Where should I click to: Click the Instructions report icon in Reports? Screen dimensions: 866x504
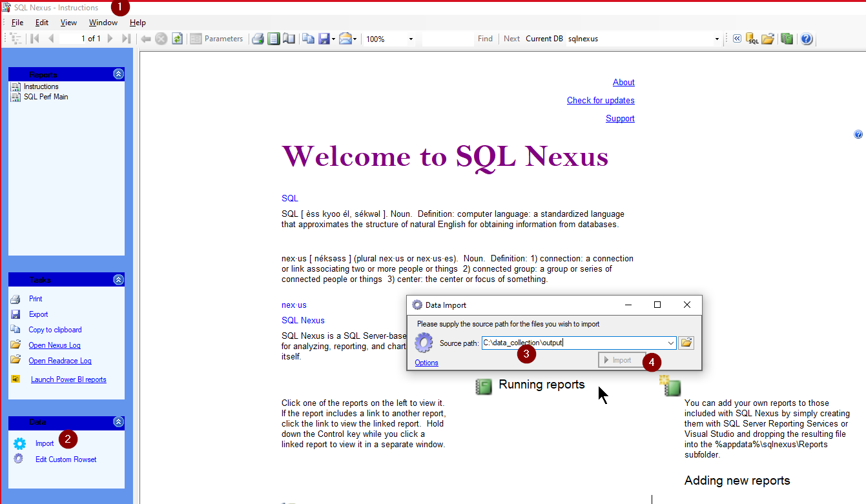click(x=16, y=86)
